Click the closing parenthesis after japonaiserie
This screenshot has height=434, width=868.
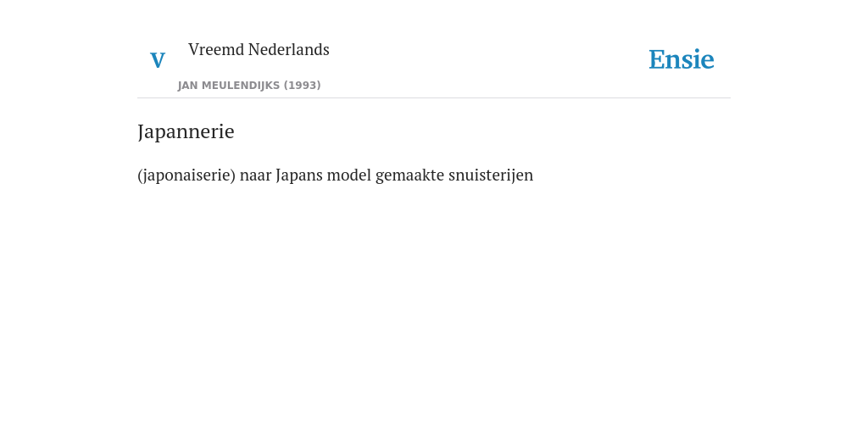pyautogui.click(x=233, y=175)
